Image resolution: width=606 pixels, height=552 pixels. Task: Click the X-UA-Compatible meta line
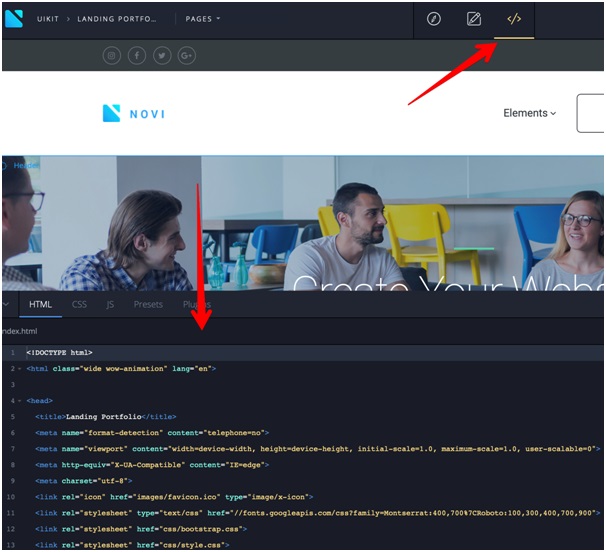(152, 465)
